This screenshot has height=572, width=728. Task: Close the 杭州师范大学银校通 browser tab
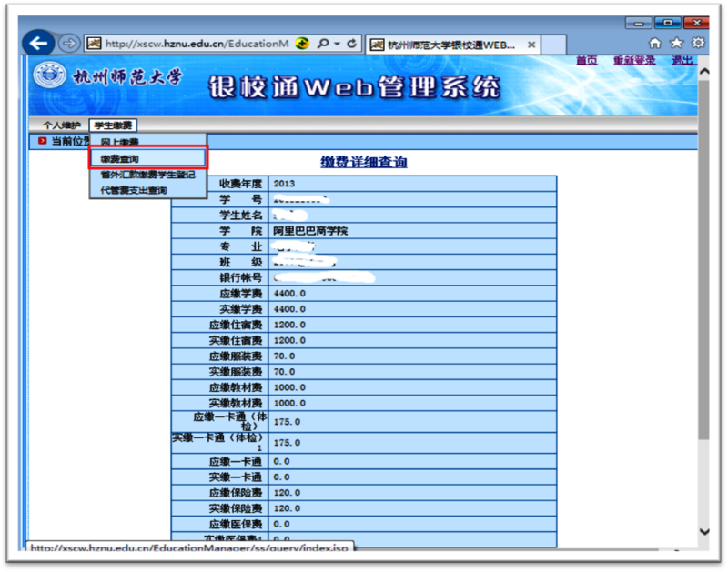531,44
